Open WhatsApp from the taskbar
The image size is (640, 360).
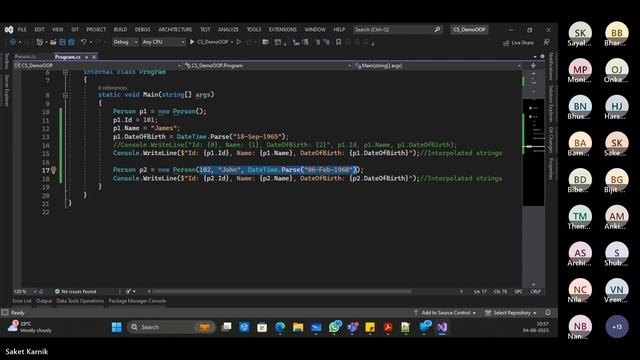(334, 327)
